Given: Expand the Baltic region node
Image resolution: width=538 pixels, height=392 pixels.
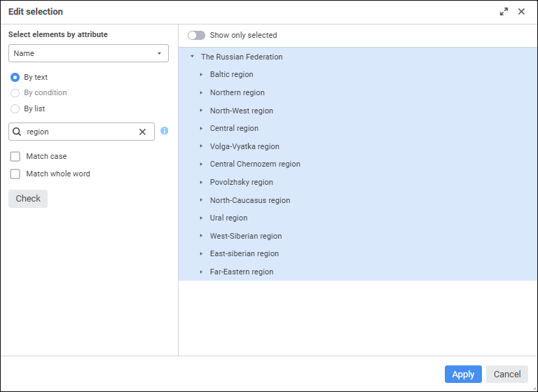Looking at the screenshot, I should 201,75.
